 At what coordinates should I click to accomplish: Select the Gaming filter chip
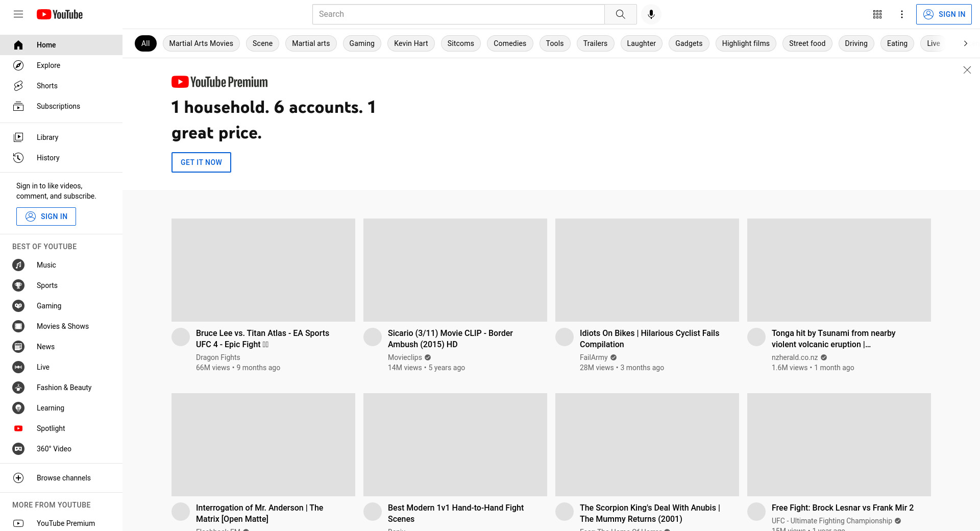point(362,43)
